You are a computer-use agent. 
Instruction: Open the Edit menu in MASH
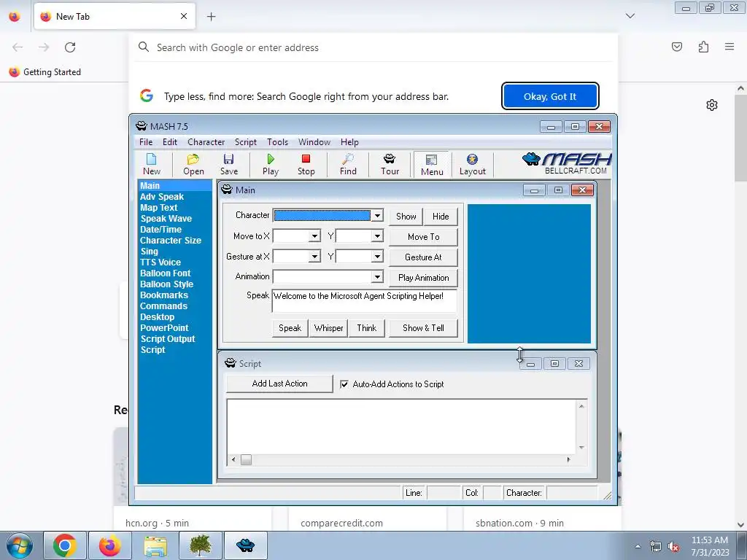point(169,142)
